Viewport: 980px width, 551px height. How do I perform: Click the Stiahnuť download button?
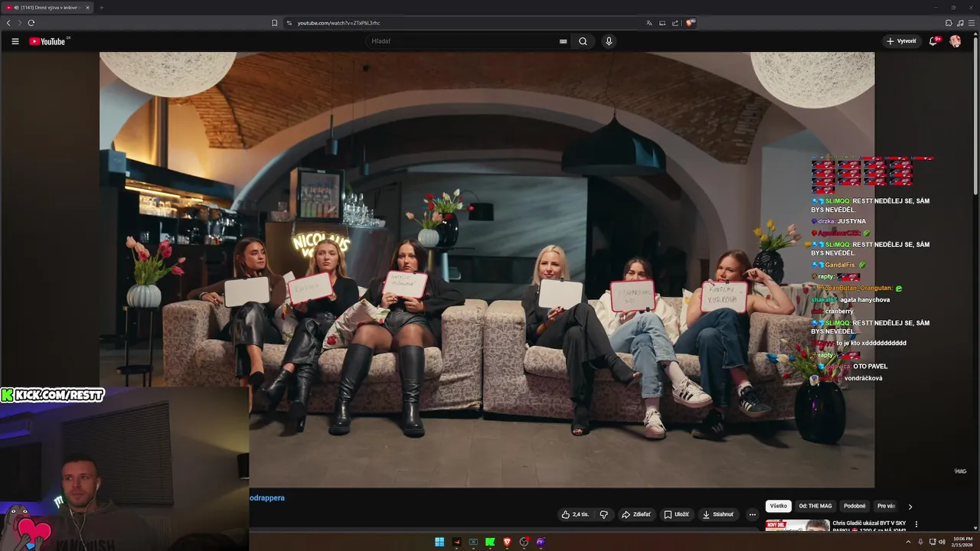718,514
